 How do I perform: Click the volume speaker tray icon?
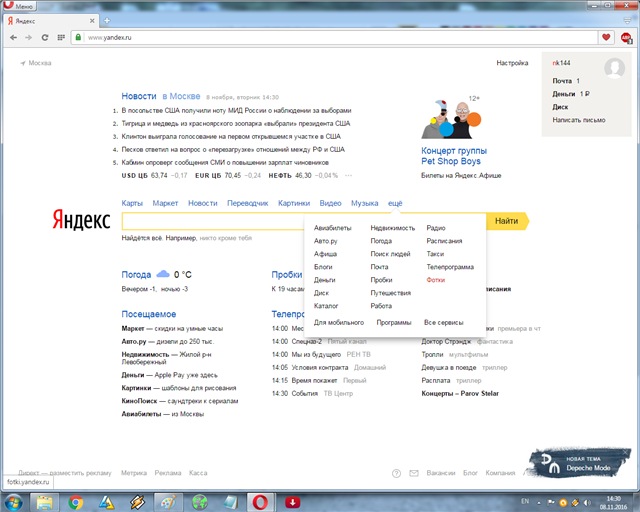(587, 502)
